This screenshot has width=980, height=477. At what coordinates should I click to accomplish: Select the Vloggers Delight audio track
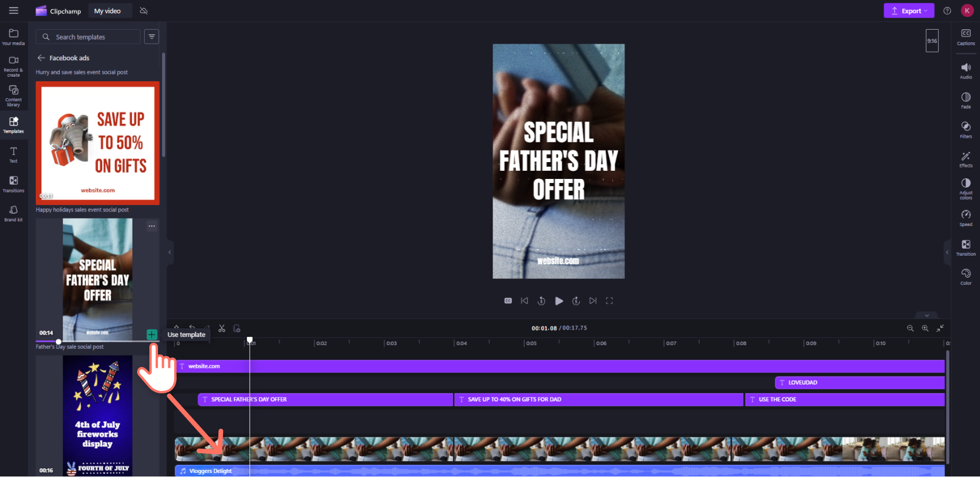(559, 471)
